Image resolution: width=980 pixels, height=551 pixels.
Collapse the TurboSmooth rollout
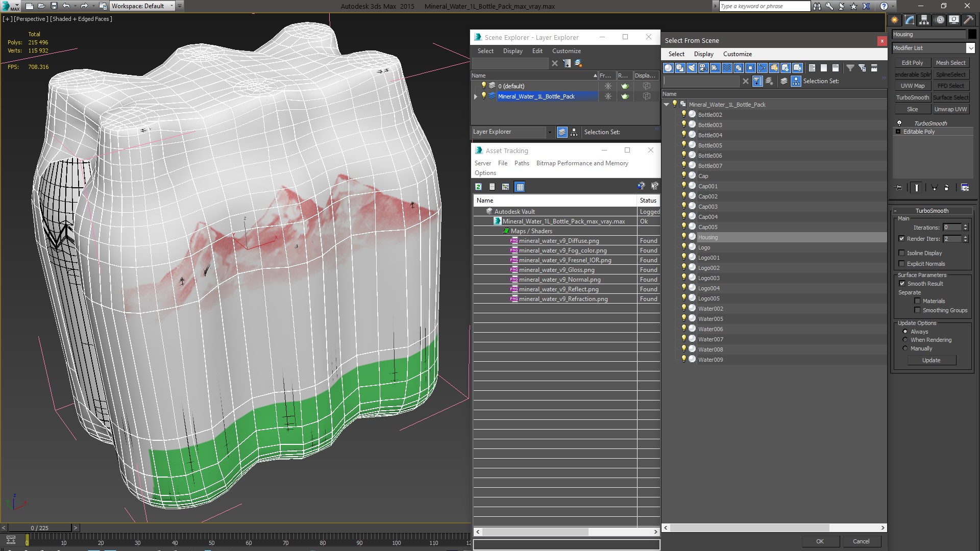pos(895,211)
